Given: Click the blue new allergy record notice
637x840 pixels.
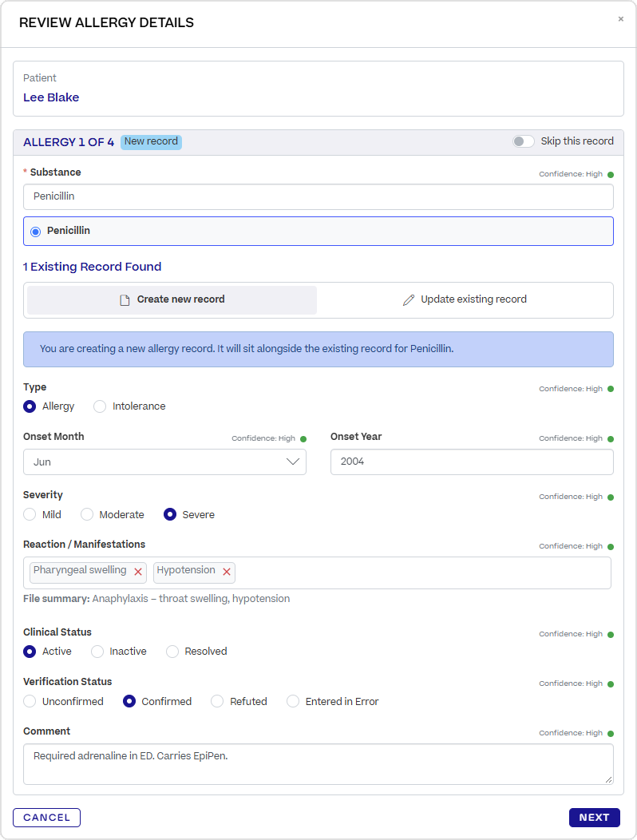Looking at the screenshot, I should click(318, 349).
